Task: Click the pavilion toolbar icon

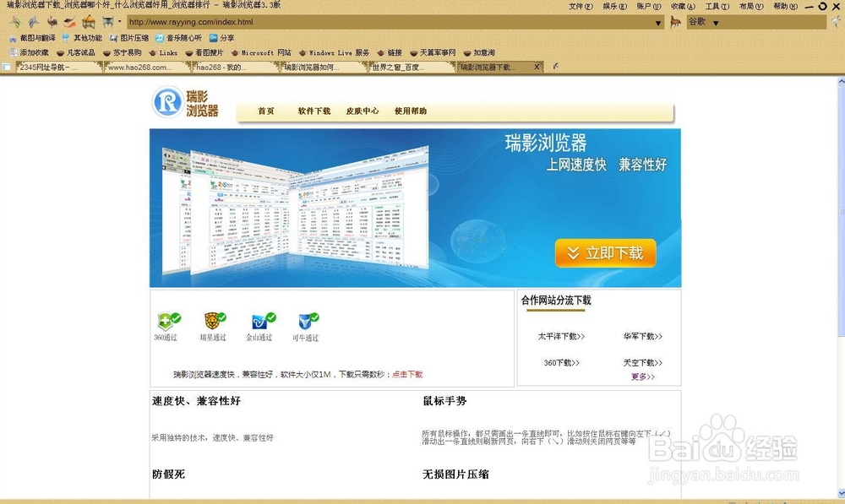Action: (89, 22)
